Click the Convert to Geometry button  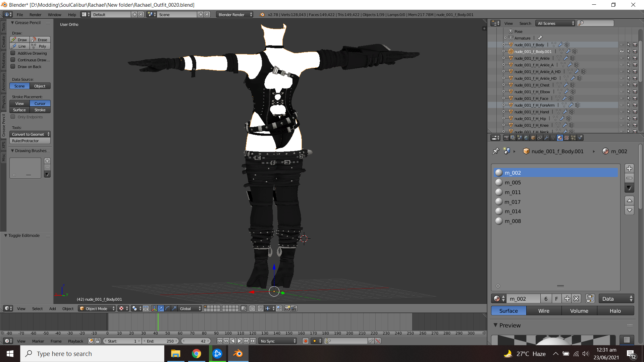click(30, 134)
